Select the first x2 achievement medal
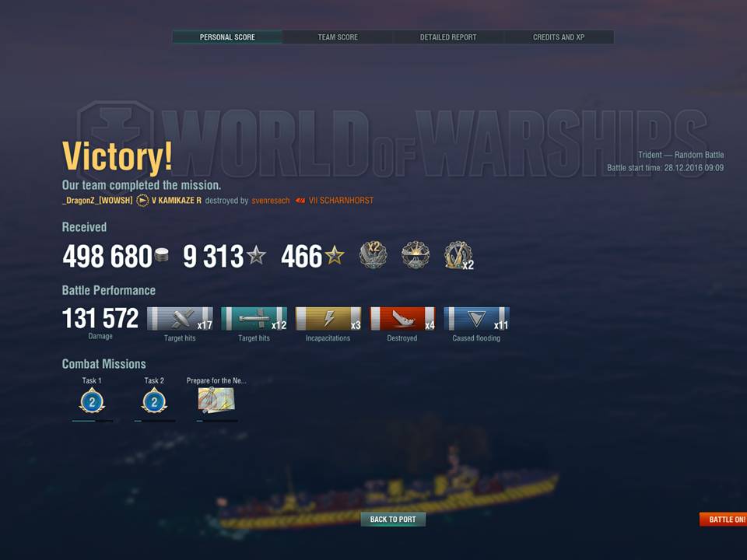The image size is (747, 560). [373, 255]
